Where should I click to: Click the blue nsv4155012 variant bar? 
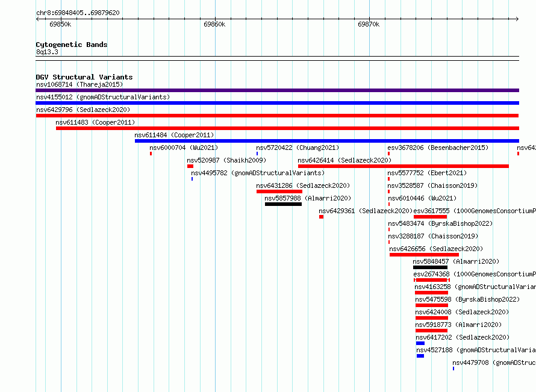(277, 103)
